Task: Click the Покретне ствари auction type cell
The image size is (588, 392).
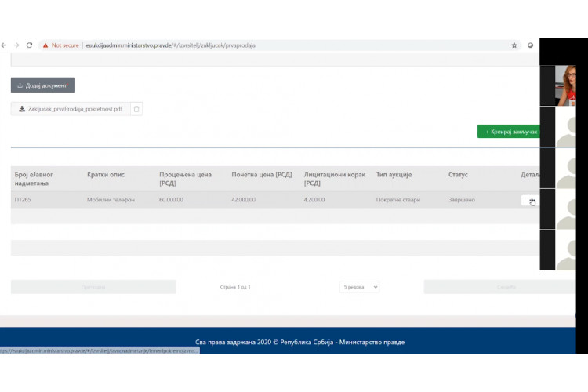Action: tap(397, 200)
